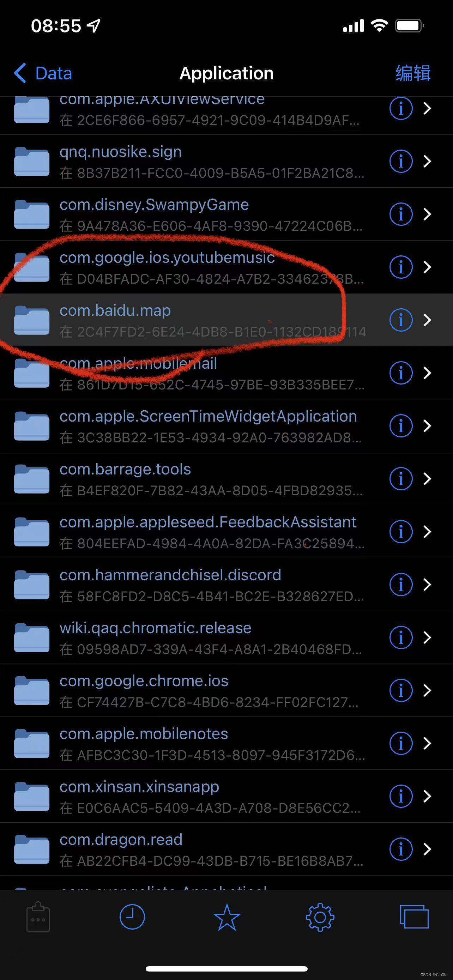Screen dimensions: 453x980
Task: Click folder icon of com.baidu.map
Action: point(31,320)
